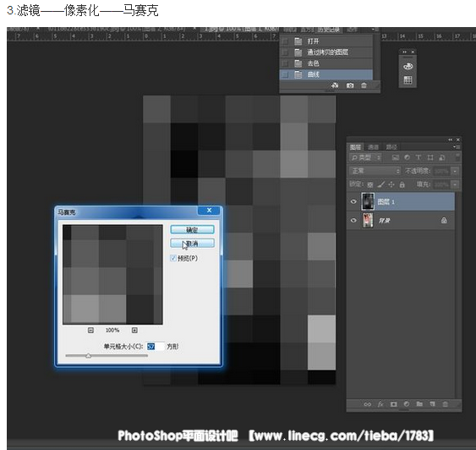
Task: Create new group folder icon
Action: [x=419, y=404]
